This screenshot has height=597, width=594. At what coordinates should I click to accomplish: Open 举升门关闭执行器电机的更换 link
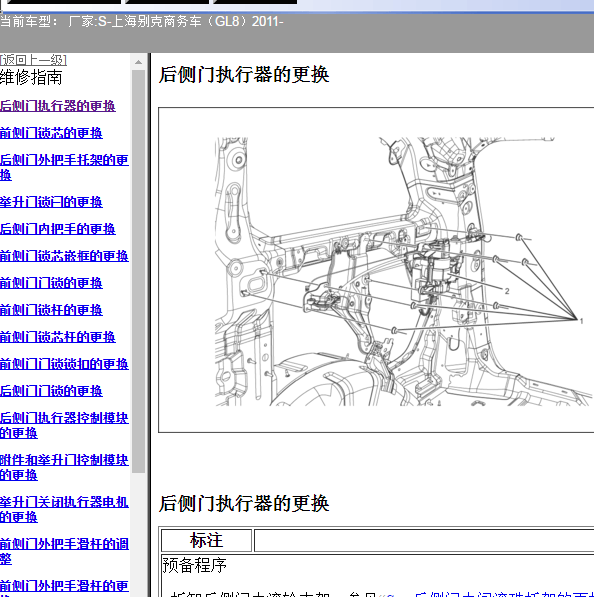click(x=64, y=509)
